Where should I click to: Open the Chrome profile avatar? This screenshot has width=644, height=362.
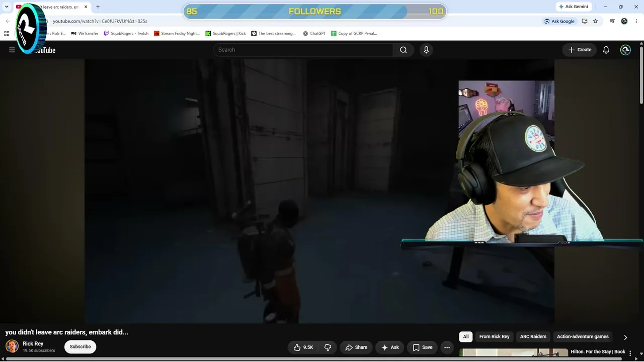624,21
